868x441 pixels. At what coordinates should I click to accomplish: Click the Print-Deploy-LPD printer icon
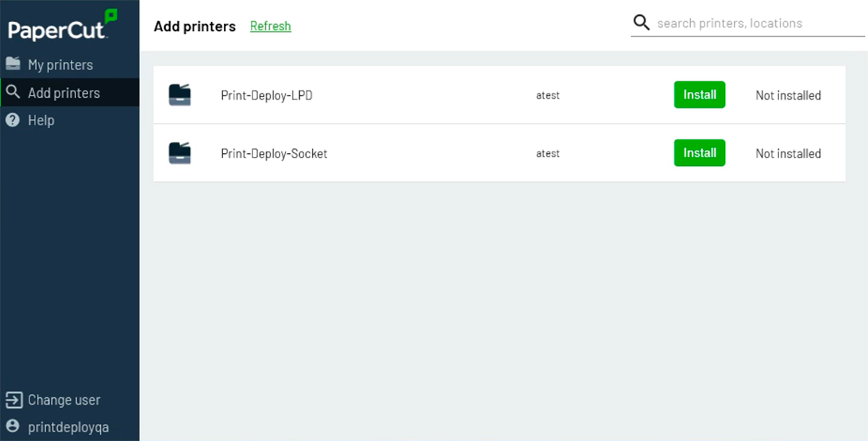tap(179, 95)
